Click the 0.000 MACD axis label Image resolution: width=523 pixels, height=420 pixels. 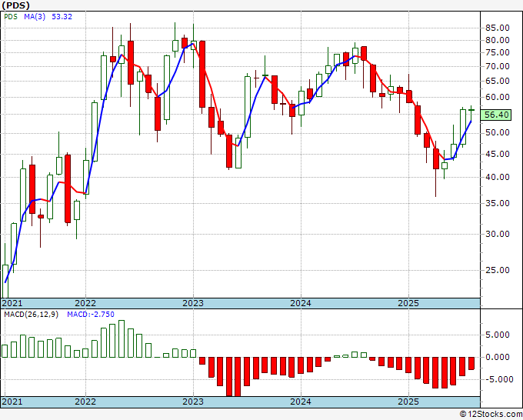point(498,357)
